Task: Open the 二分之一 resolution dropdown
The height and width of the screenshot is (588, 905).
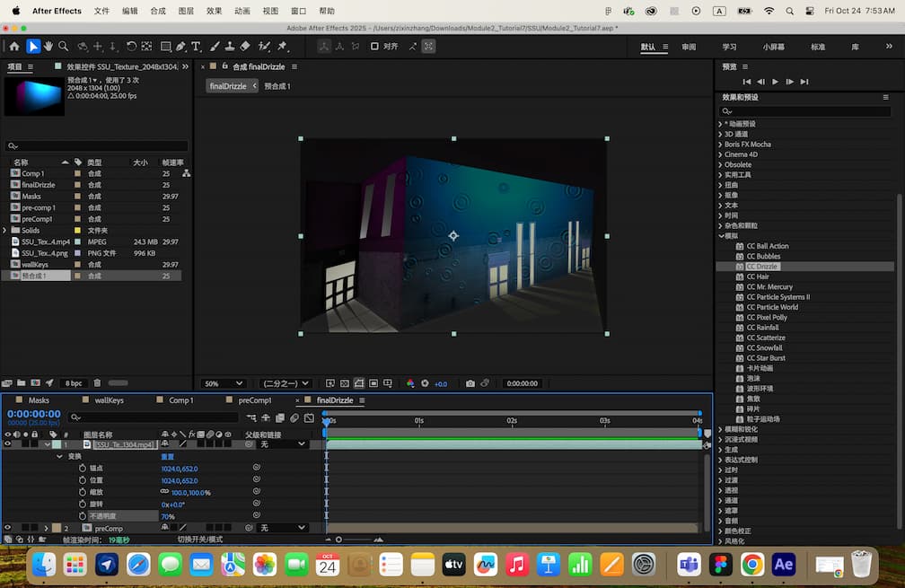Action: tap(285, 383)
